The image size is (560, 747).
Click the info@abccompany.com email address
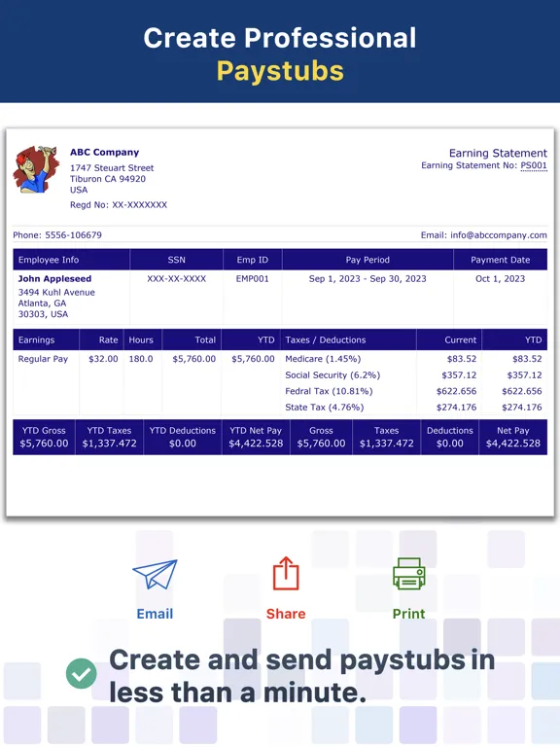[x=499, y=234]
